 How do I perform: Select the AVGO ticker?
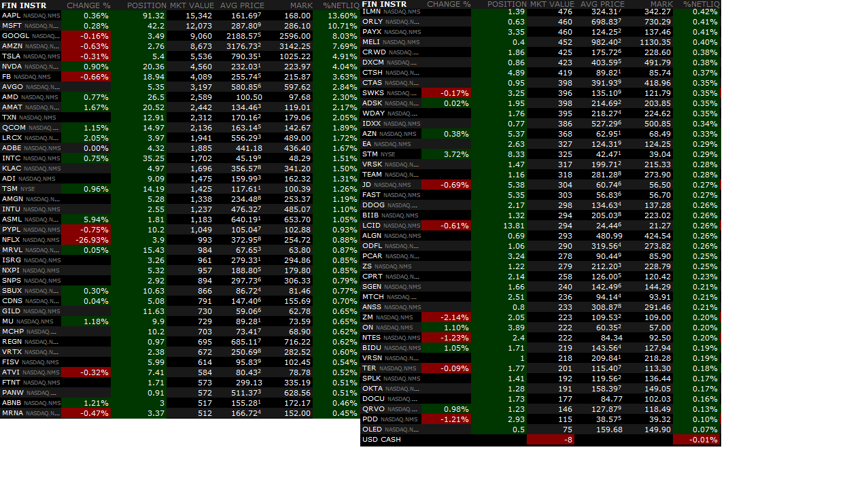pos(12,86)
